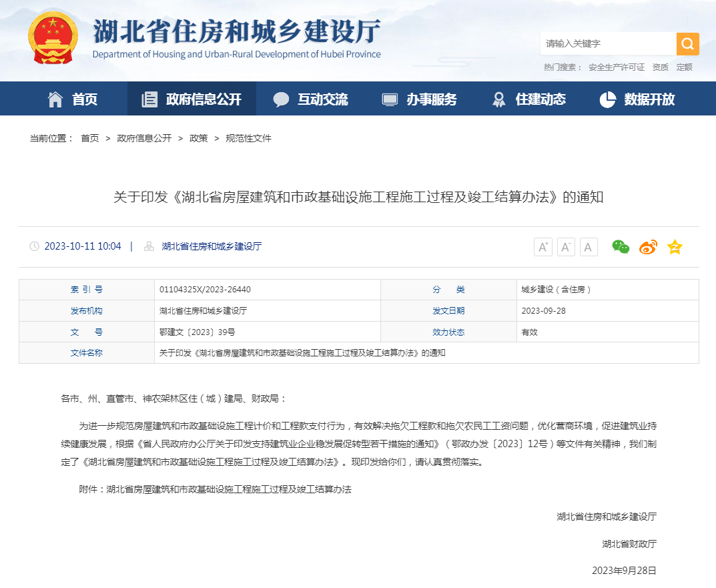Viewport: 716px width, 588px height.
Task: Go to 首页 in breadcrumb
Action: pos(90,138)
